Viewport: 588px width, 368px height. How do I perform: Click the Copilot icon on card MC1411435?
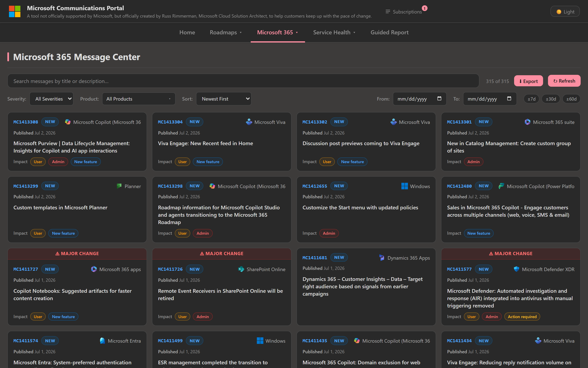click(x=357, y=341)
